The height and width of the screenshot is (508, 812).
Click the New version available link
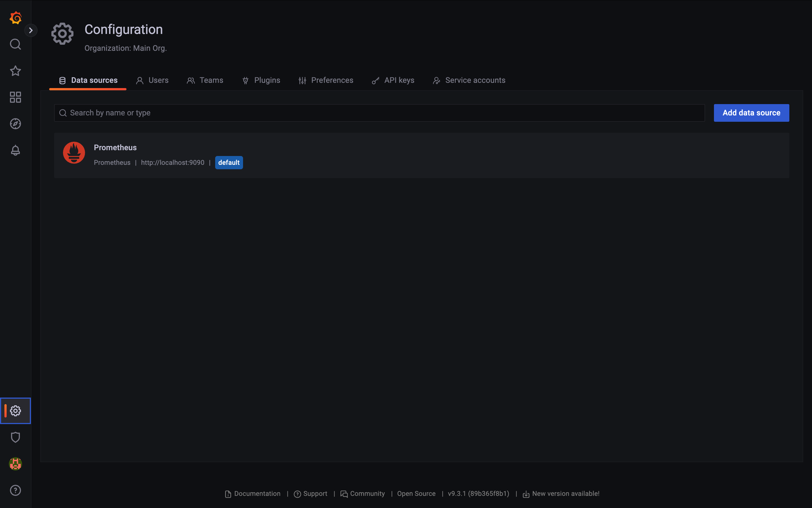[x=565, y=494]
